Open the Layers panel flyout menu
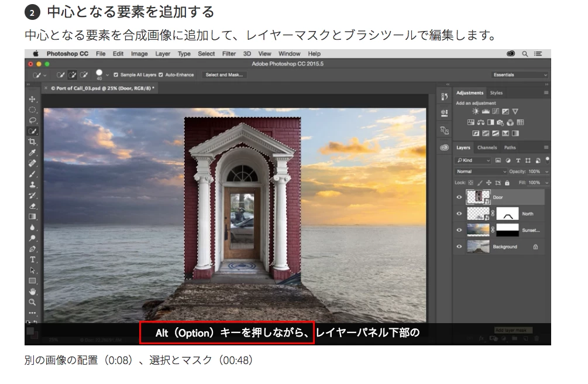Viewport: 588px width, 384px height. [546, 148]
